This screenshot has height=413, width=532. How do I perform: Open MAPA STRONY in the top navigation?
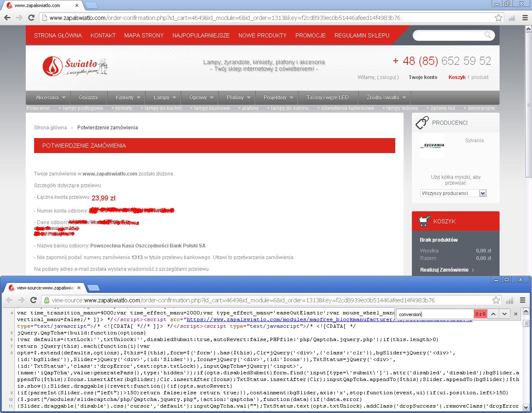tap(144, 35)
